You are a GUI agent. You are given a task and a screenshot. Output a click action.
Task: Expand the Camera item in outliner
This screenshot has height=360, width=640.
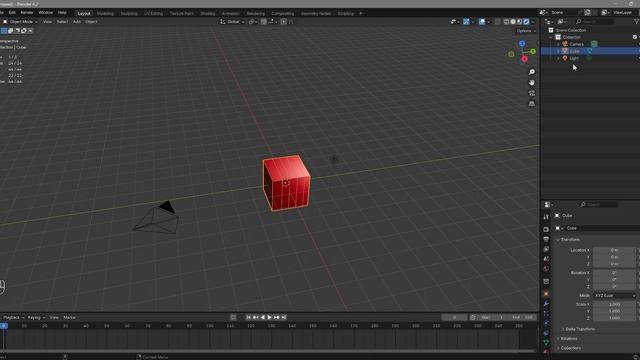coord(558,44)
